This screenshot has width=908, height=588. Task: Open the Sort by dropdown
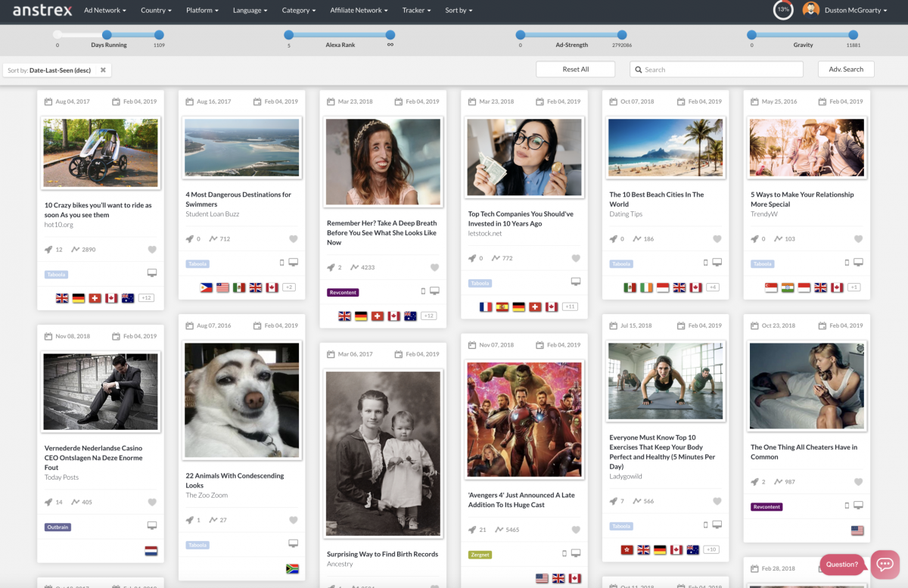tap(459, 11)
